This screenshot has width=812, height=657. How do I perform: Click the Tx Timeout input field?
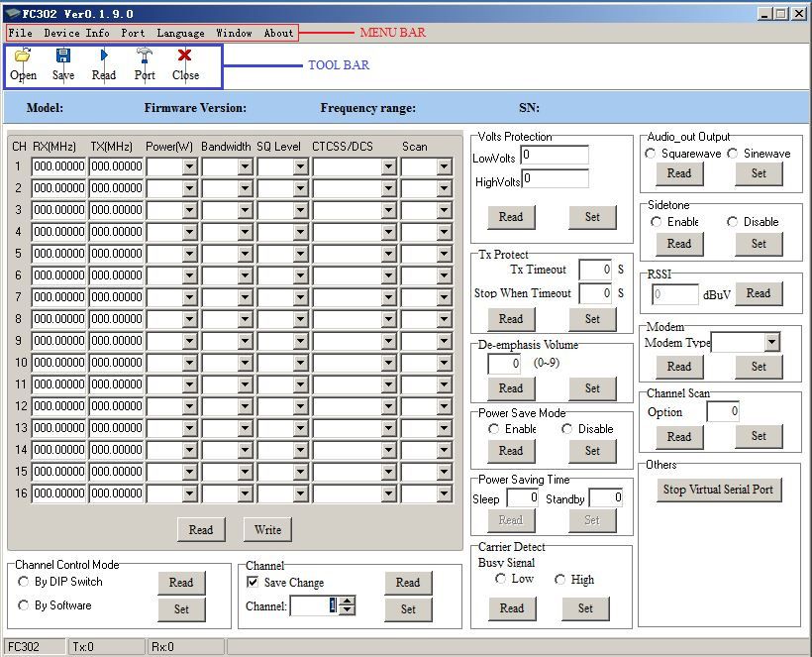coord(595,270)
